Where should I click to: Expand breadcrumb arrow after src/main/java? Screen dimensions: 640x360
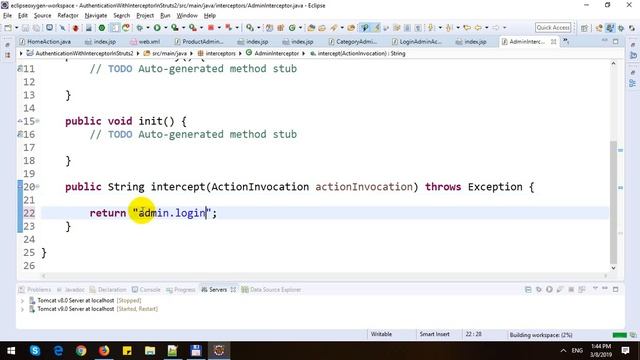[x=191, y=53]
